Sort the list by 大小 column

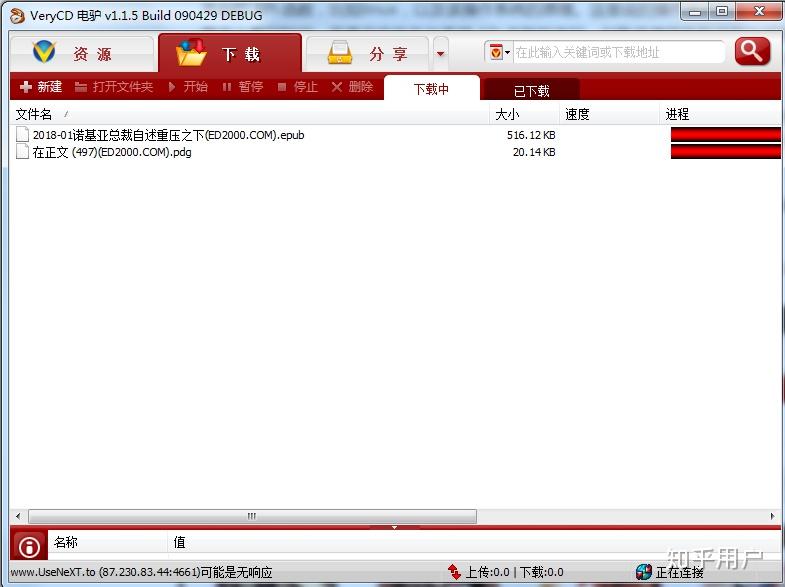(x=524, y=114)
